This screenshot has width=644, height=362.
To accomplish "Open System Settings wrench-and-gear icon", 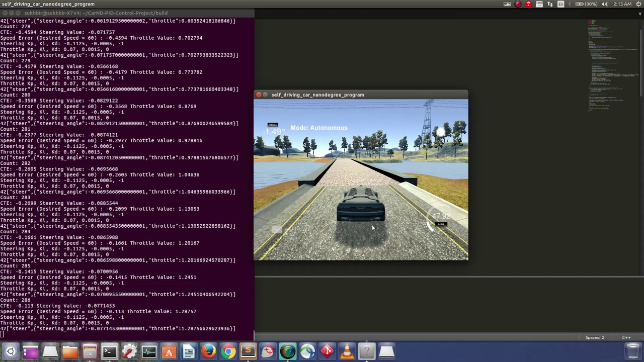I will pos(129,351).
